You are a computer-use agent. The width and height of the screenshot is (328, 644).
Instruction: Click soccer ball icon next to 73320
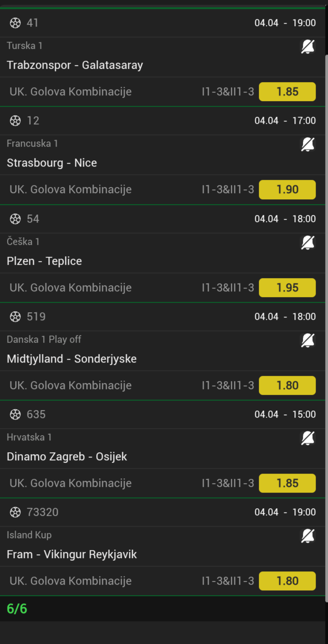click(x=15, y=512)
